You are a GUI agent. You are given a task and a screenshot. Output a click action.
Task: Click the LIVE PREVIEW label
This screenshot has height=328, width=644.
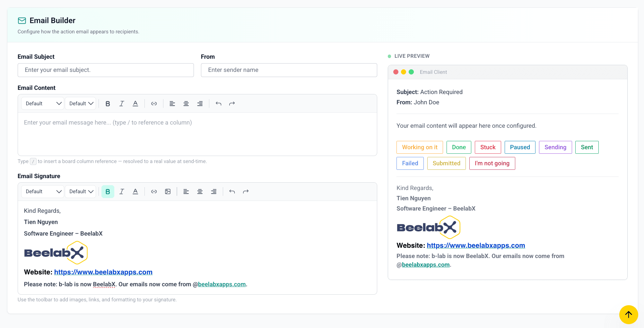coord(412,56)
